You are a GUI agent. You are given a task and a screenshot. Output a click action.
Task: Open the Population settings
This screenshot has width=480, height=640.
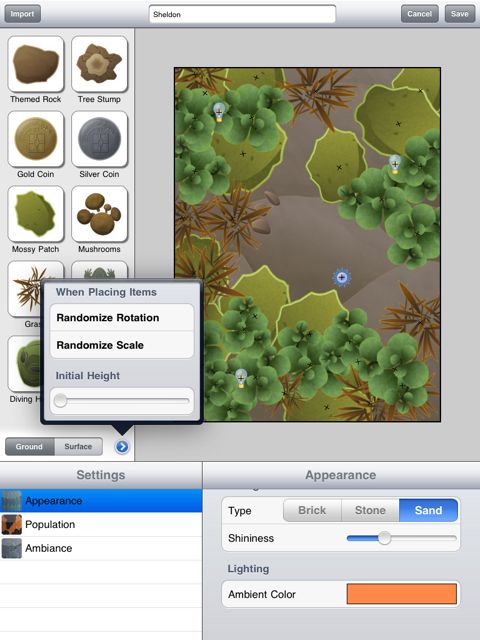(101, 524)
